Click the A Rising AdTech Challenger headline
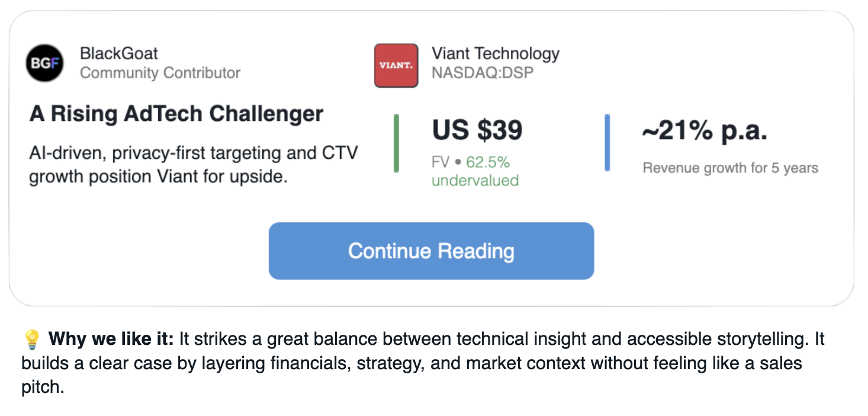 tap(176, 114)
